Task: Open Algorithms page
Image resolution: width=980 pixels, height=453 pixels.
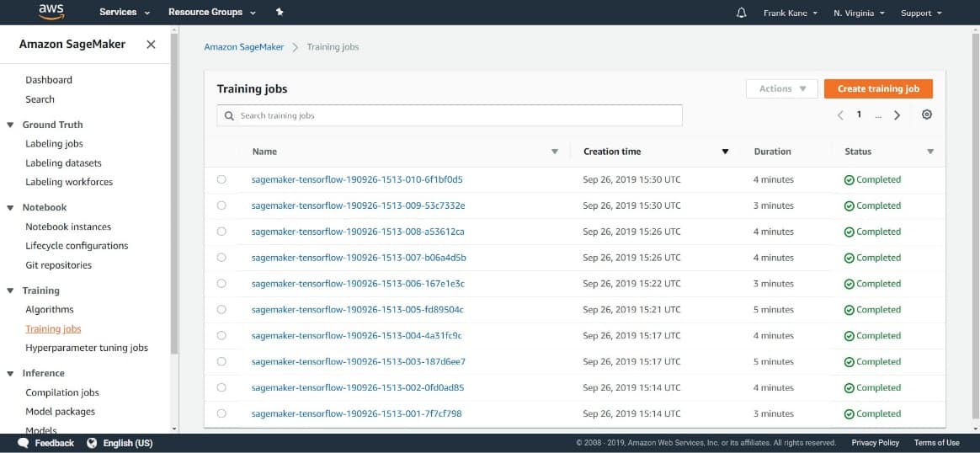Action: [x=50, y=310]
